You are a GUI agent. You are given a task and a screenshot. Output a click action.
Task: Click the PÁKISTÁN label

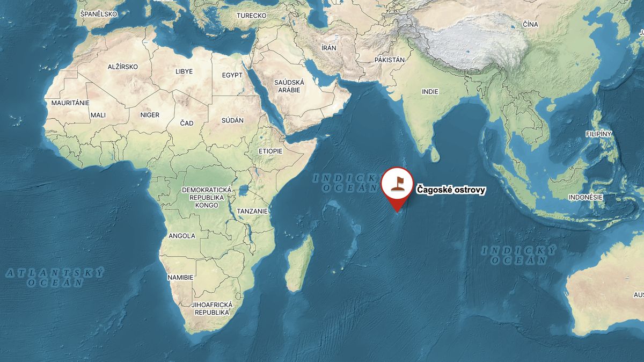(x=389, y=60)
